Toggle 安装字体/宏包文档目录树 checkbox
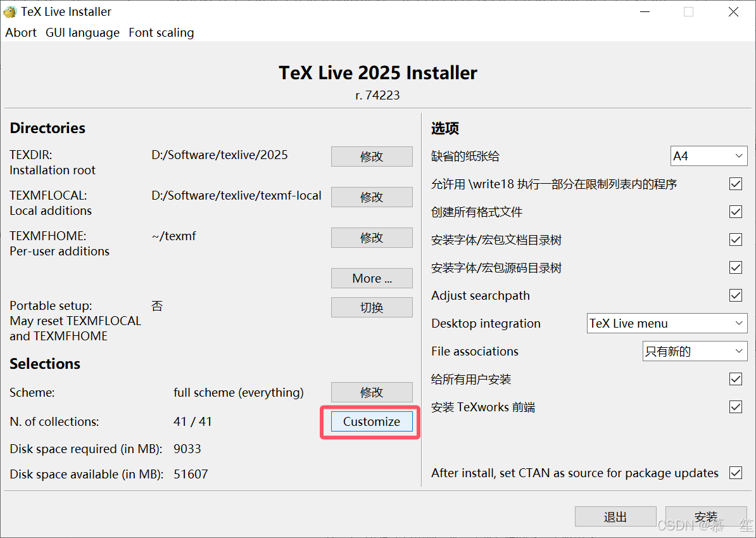 (x=735, y=240)
